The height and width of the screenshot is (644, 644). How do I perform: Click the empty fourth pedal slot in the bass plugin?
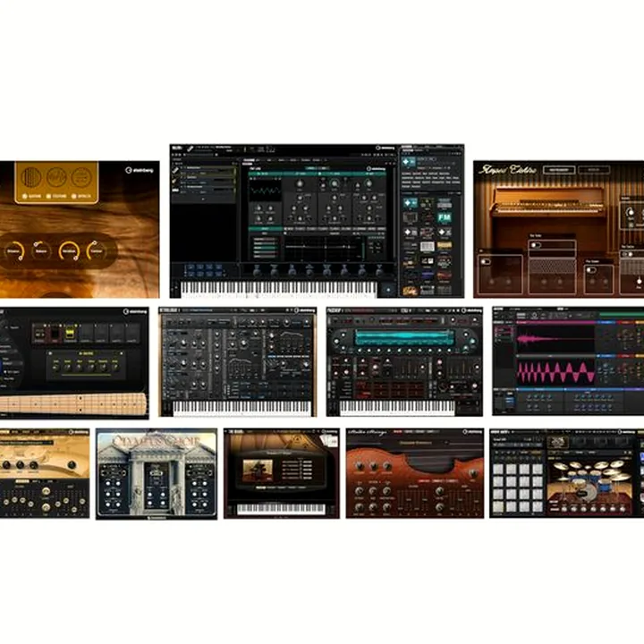[x=86, y=333]
